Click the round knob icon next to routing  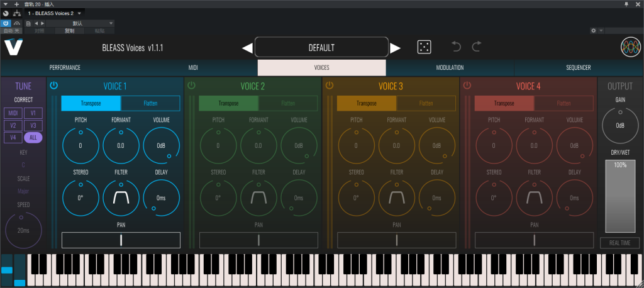tap(6, 14)
